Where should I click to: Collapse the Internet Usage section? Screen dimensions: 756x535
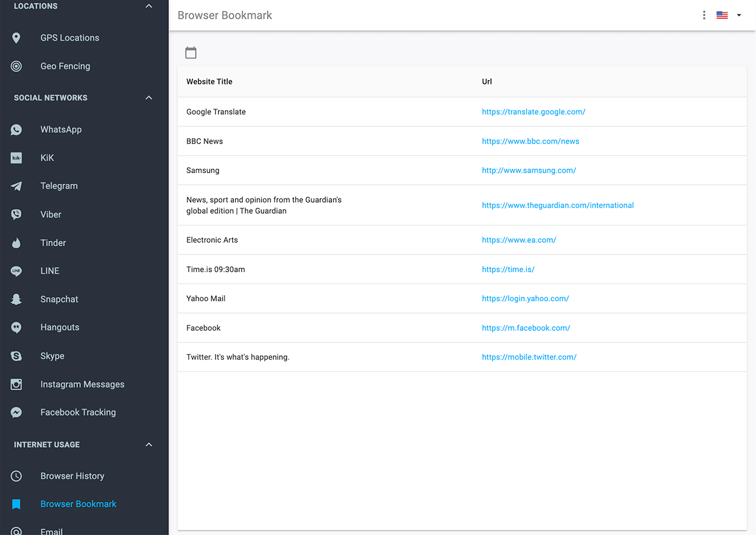tap(149, 445)
